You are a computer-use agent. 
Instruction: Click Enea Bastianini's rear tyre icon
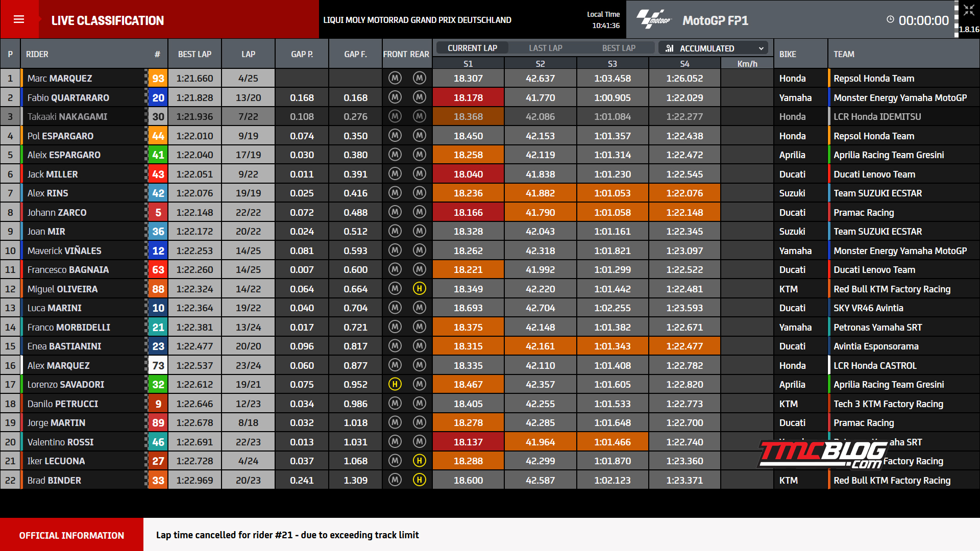(x=420, y=346)
